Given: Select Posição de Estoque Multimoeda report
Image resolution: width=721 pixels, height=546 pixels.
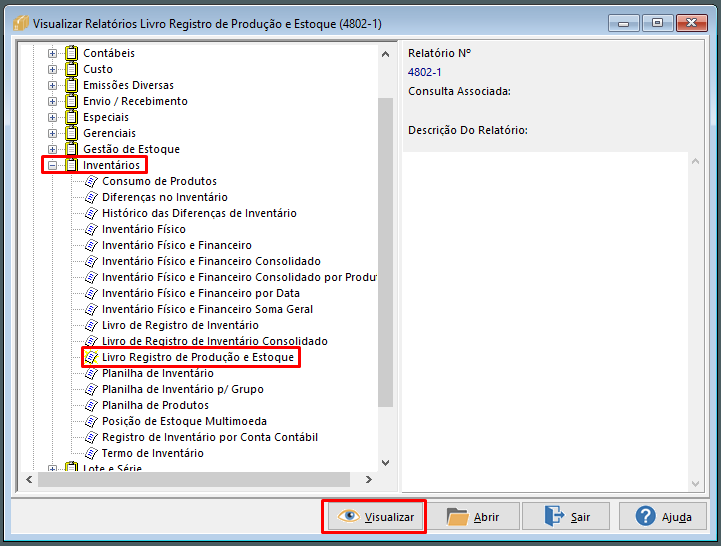Looking at the screenshot, I should (x=184, y=421).
